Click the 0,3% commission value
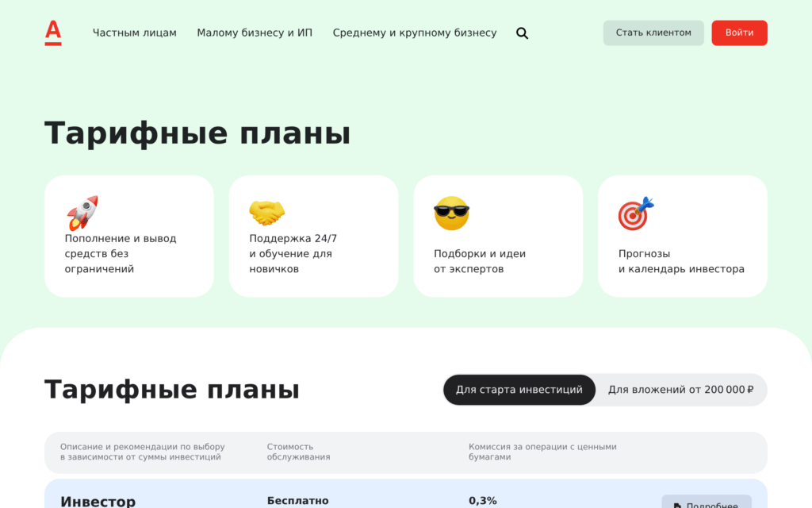 click(x=483, y=501)
